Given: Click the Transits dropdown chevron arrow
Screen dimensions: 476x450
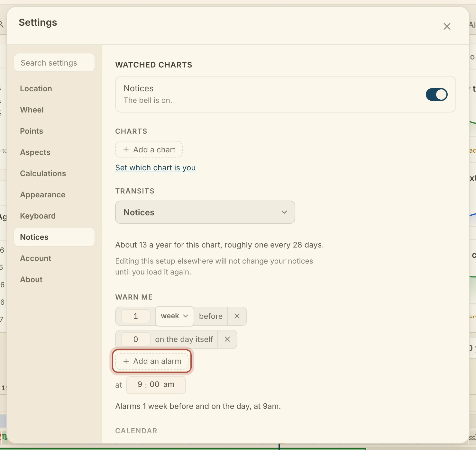Looking at the screenshot, I should (x=284, y=212).
